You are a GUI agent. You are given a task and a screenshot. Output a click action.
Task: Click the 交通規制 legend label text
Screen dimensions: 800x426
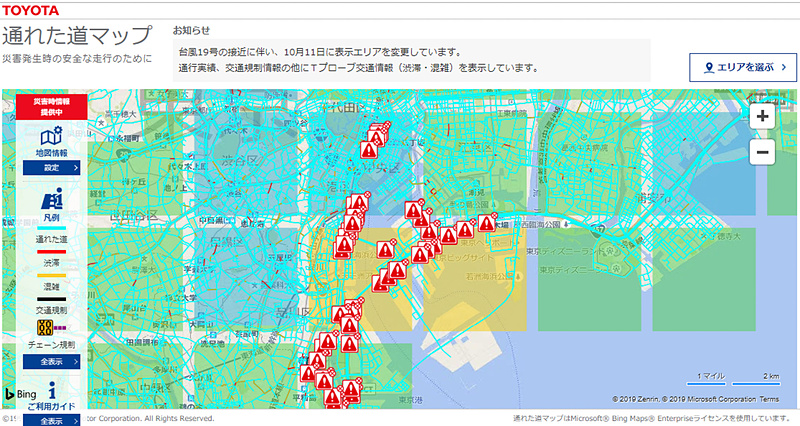coord(52,310)
